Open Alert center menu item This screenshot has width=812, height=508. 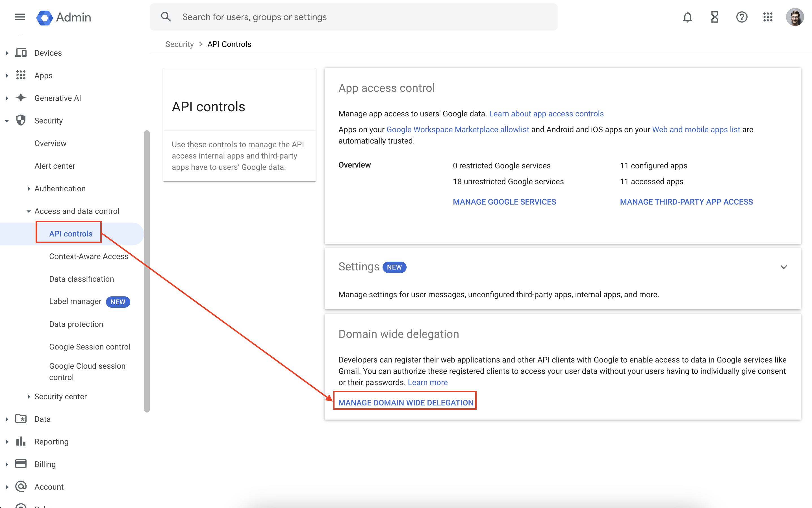point(55,166)
